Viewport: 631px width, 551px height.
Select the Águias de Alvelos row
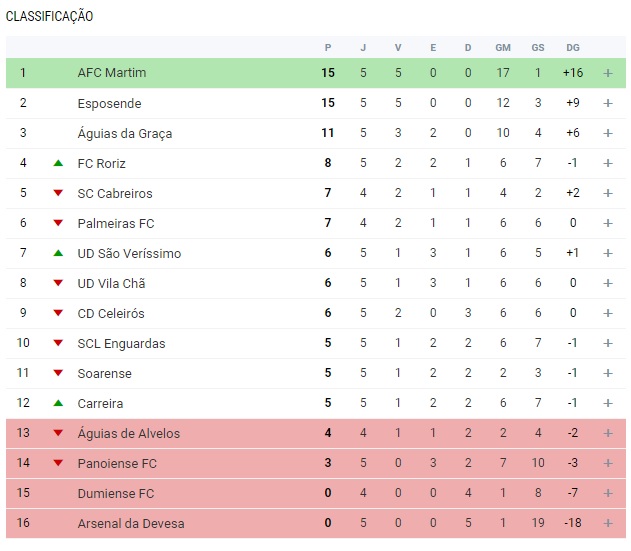(x=316, y=433)
